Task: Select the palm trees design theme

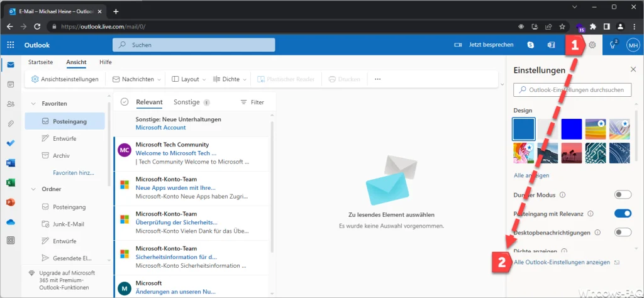Action: [x=572, y=153]
